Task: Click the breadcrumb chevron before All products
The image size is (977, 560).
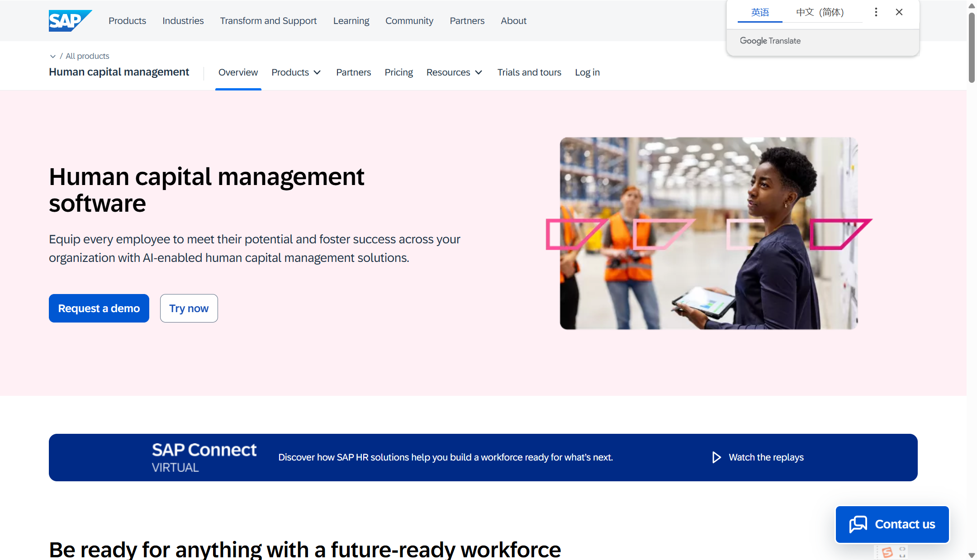Action: 53,56
